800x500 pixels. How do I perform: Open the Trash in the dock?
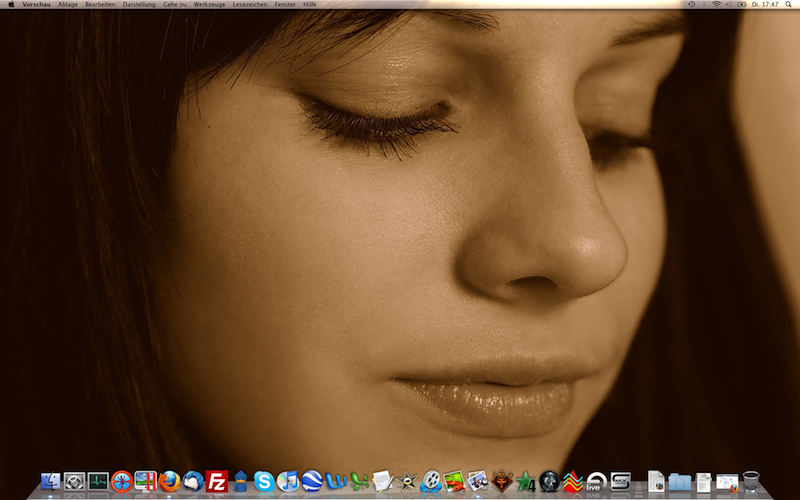[x=751, y=481]
